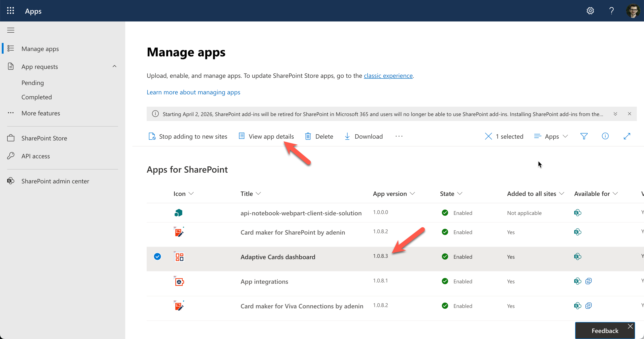Select Pending under App requests

[32, 83]
